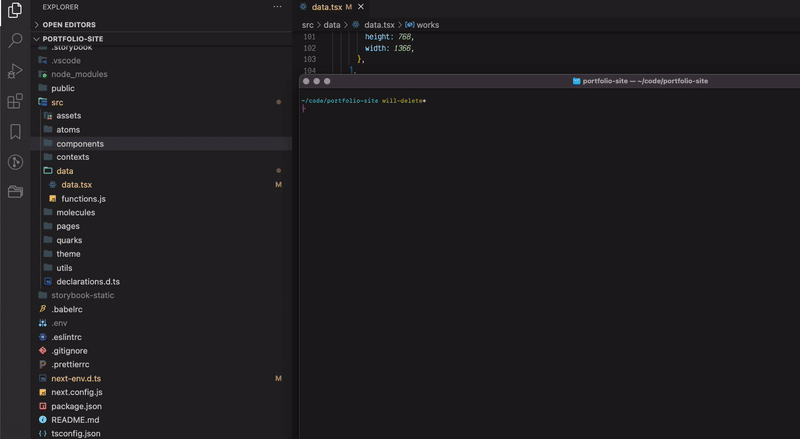This screenshot has width=800, height=439.
Task: Open Explorer more actions ellipsis
Action: (277, 7)
